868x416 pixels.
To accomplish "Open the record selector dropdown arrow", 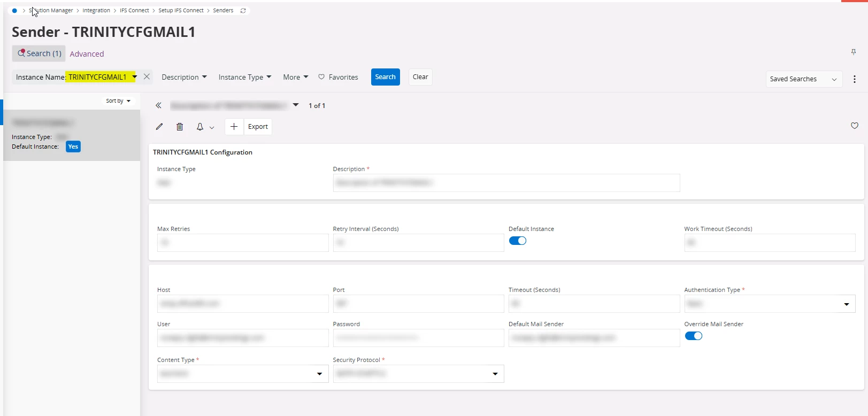I will [x=296, y=105].
